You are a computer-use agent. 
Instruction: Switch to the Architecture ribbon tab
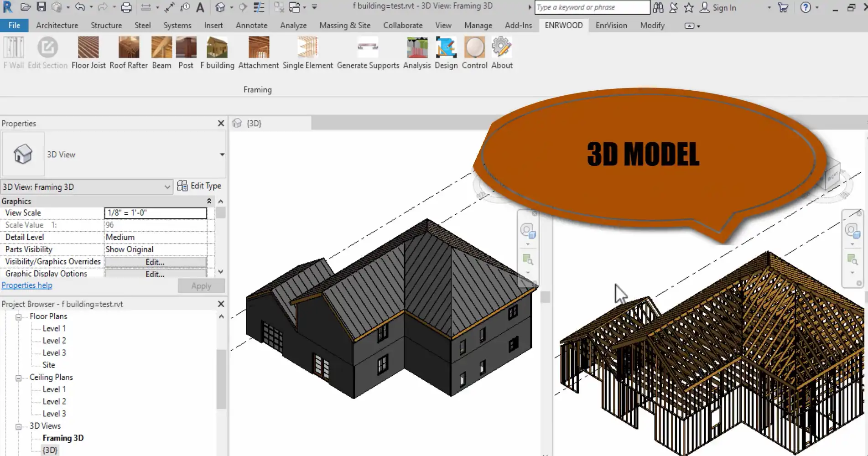click(57, 25)
